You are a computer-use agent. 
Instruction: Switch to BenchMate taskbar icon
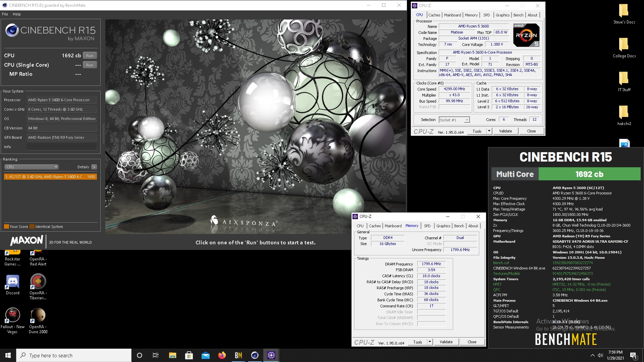point(238,355)
